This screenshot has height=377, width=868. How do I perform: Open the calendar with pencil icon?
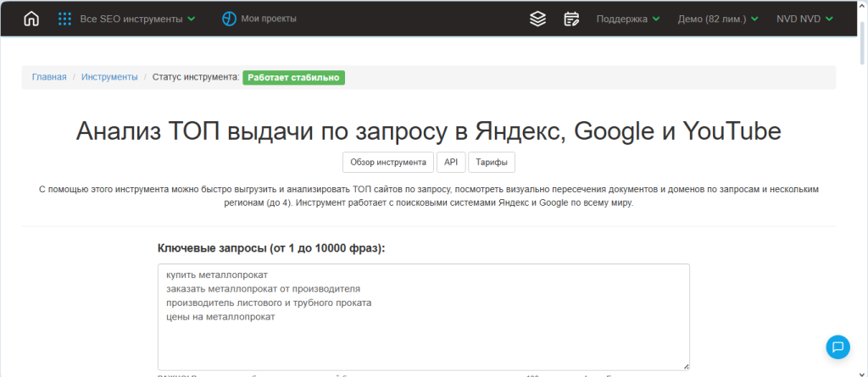571,19
